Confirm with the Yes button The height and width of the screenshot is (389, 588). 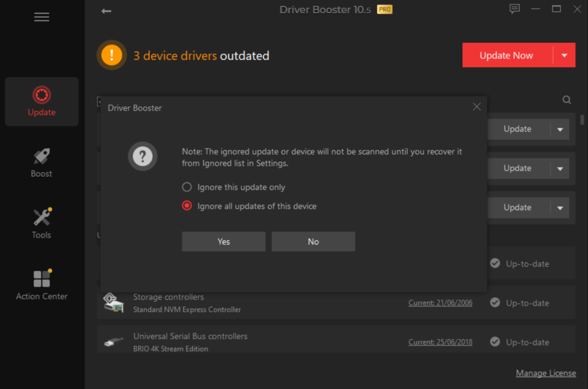223,242
